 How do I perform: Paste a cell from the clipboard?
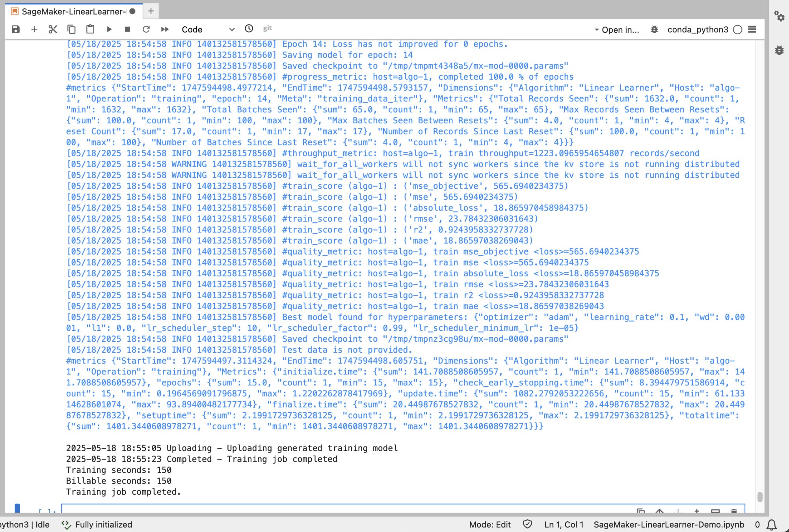90,30
